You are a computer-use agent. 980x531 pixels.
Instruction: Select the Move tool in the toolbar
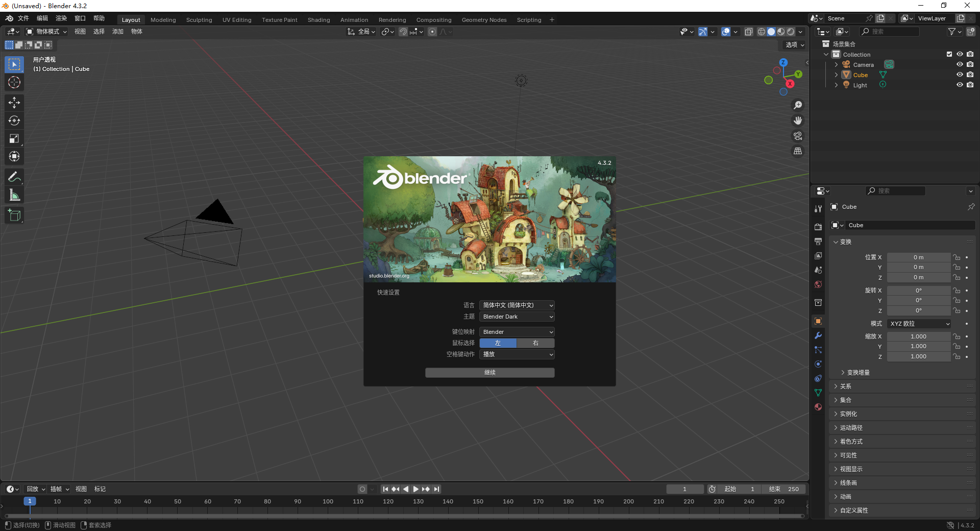click(14, 103)
